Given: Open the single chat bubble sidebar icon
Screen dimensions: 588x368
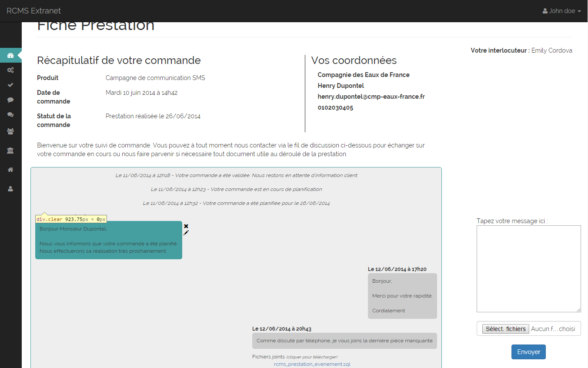Looking at the screenshot, I should coord(10,100).
